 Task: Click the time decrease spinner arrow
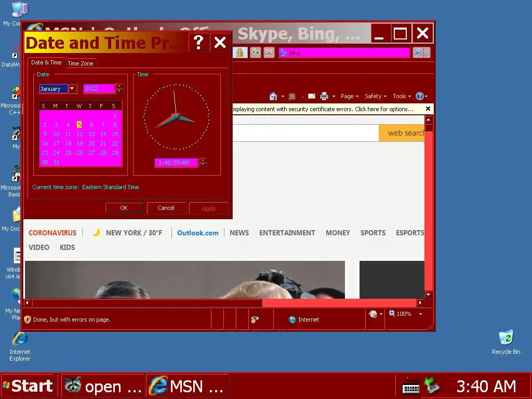(203, 165)
